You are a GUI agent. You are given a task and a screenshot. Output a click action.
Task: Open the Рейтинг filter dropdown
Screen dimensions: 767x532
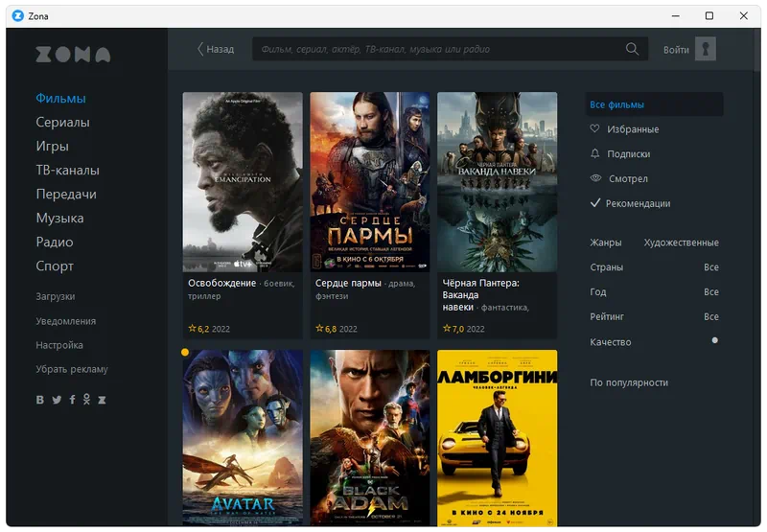click(x=654, y=316)
